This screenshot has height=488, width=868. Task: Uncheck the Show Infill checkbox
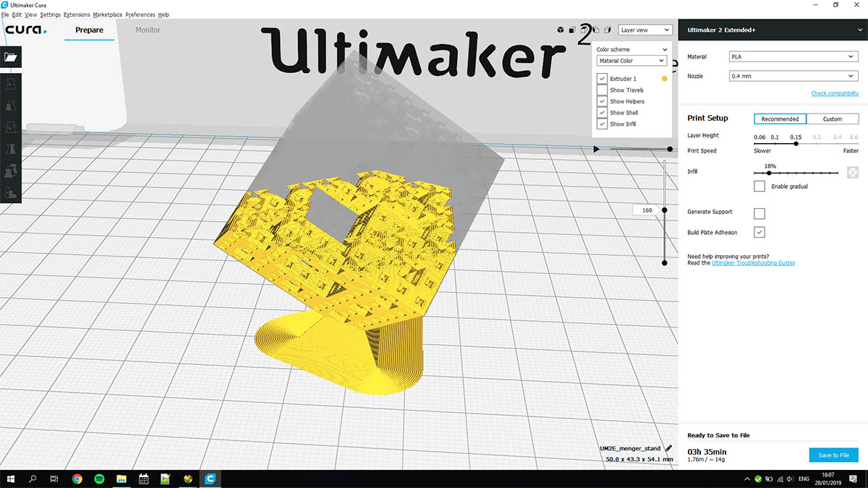coord(602,124)
